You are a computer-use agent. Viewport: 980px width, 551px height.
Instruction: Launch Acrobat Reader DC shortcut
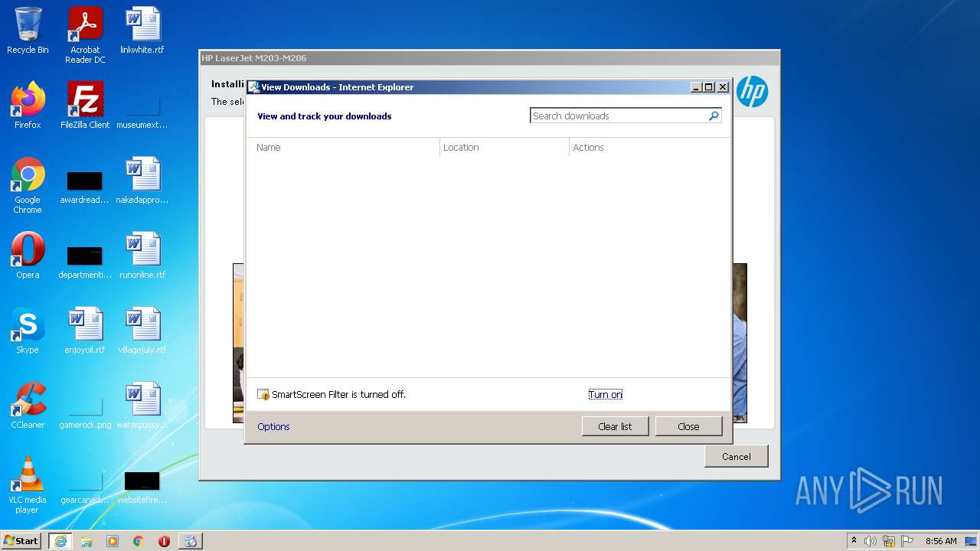[x=85, y=35]
